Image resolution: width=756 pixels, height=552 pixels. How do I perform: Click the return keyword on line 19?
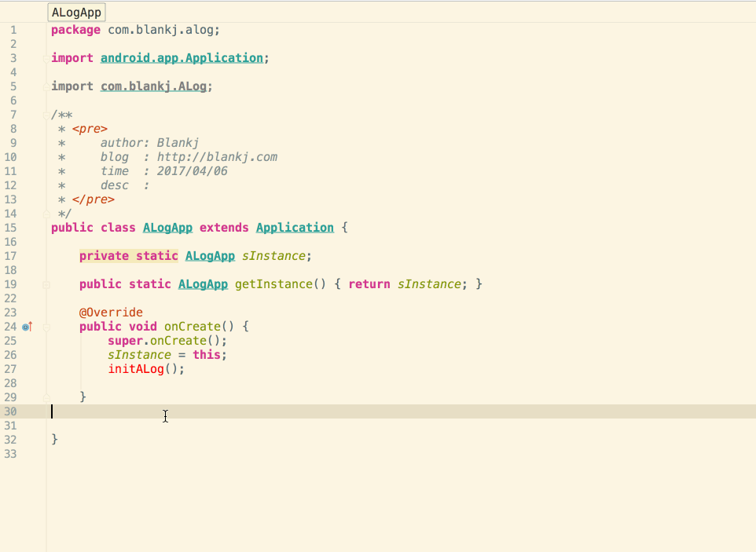tap(369, 284)
